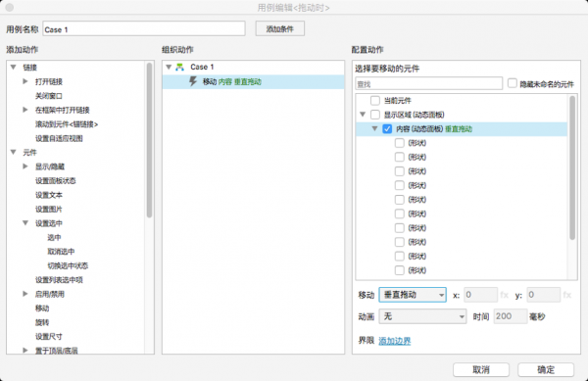Click the 时间 field showing 200
The width and height of the screenshot is (588, 381).
[510, 316]
